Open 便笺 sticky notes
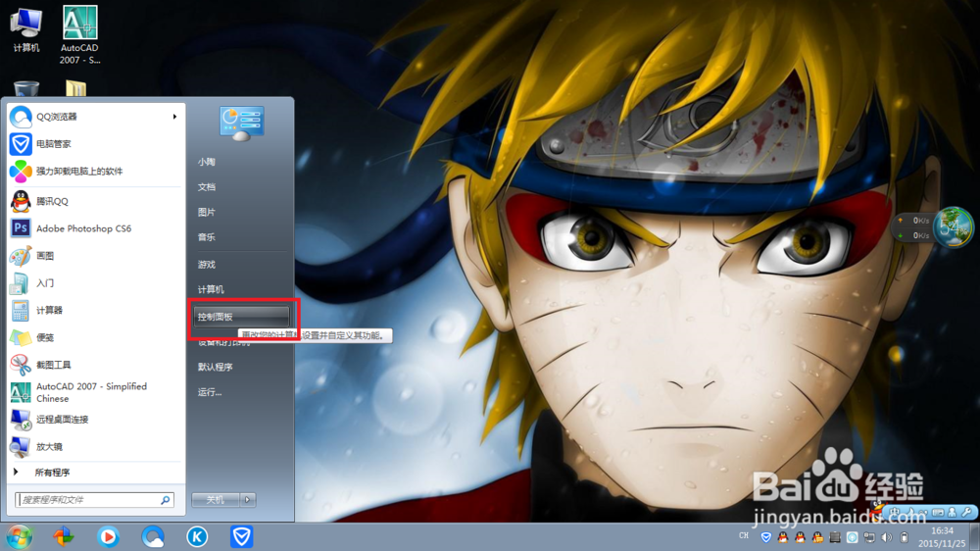The image size is (980, 551). pos(94,337)
